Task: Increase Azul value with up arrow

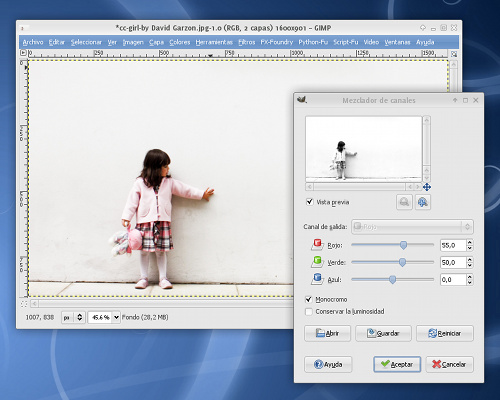Action: [x=470, y=277]
